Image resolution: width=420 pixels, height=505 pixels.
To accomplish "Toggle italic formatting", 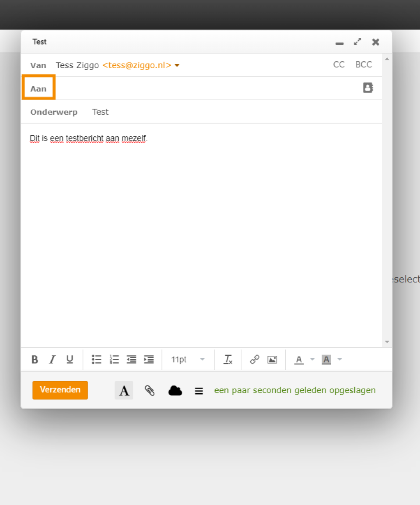I will click(52, 359).
